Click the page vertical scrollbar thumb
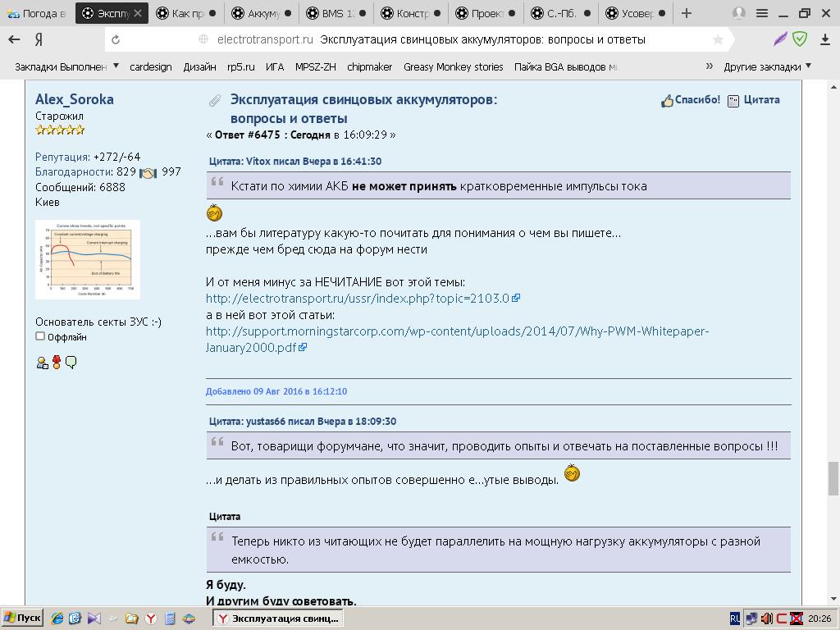This screenshot has width=840, height=630. 833,479
